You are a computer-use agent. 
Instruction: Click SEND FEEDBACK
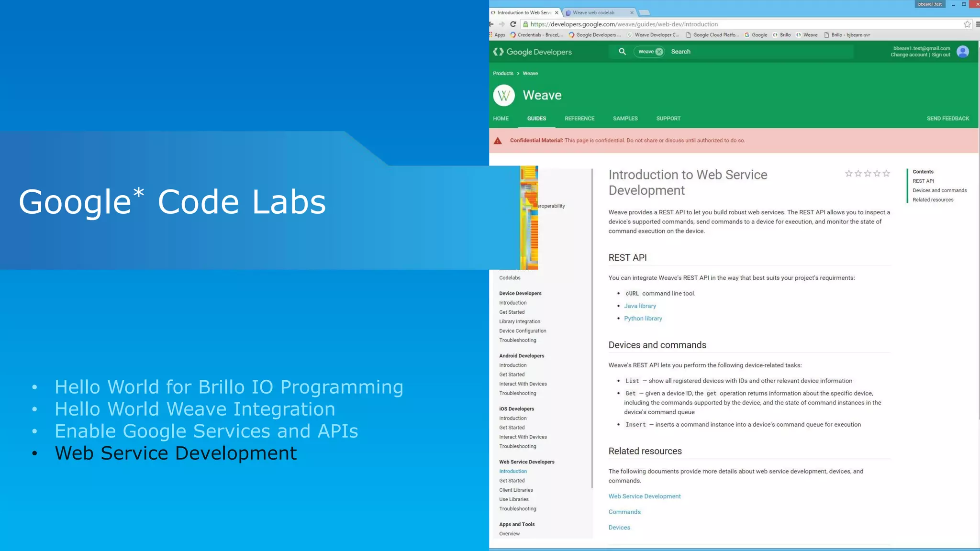(x=948, y=119)
